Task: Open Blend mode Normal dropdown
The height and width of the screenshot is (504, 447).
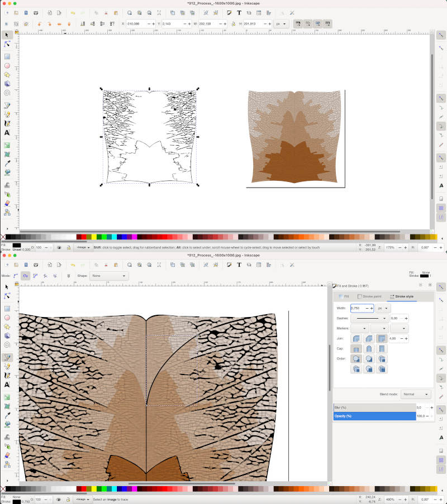Action: coord(416,394)
